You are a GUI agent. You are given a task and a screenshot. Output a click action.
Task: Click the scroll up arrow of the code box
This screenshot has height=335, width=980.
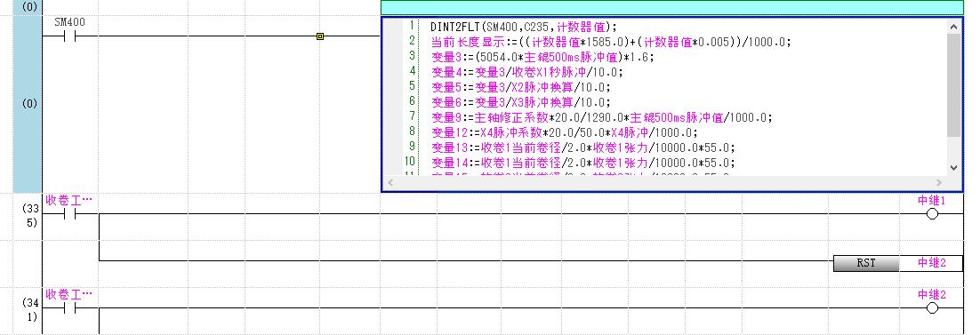(x=953, y=27)
